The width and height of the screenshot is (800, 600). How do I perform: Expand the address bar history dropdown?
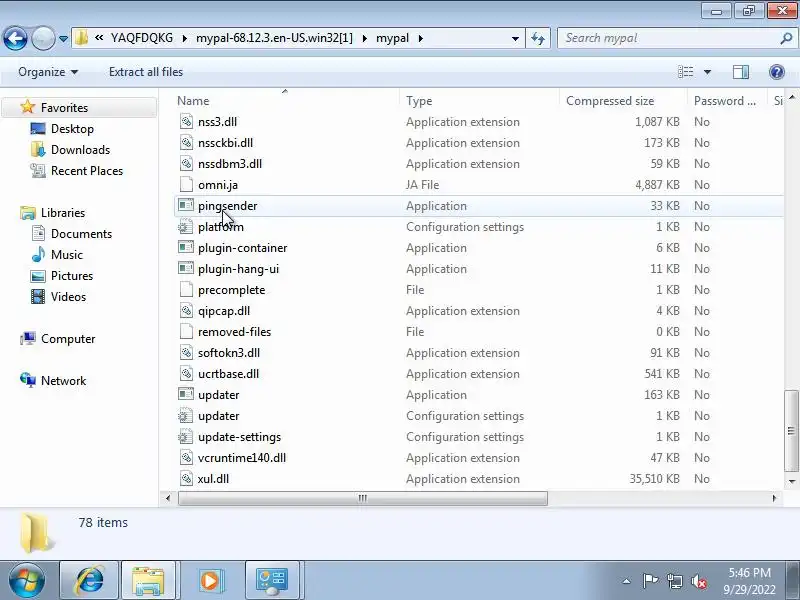point(515,38)
